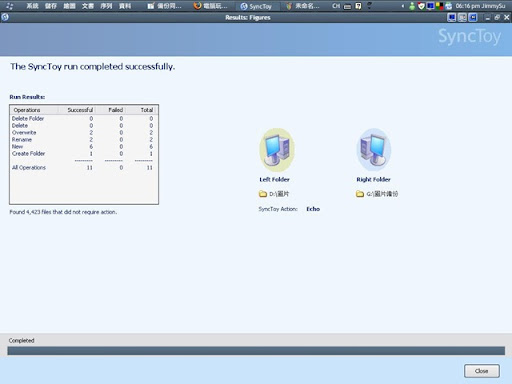Viewport: 512px width, 384px height.
Task: Click the Operations column header
Action: point(34,110)
